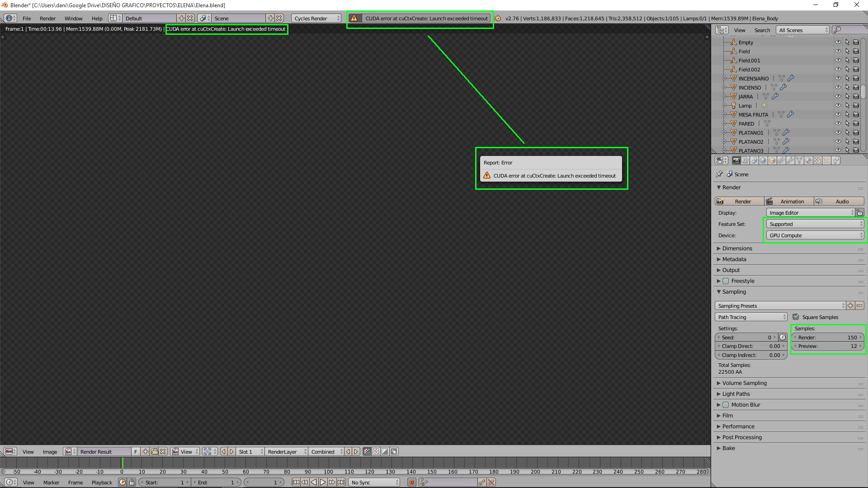
Task: Open the Particles properties tab
Action: (826, 160)
